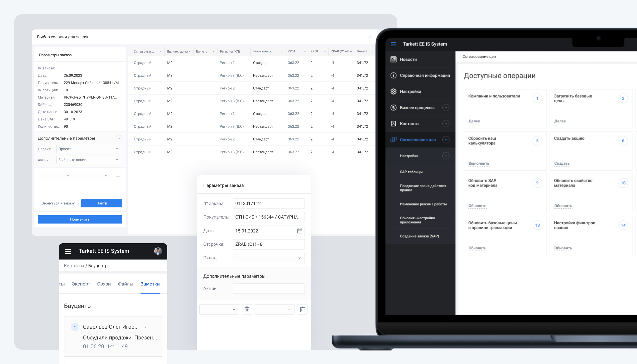Open the Склад dropdown field
Screen dimensions: 637x364
pos(268,258)
